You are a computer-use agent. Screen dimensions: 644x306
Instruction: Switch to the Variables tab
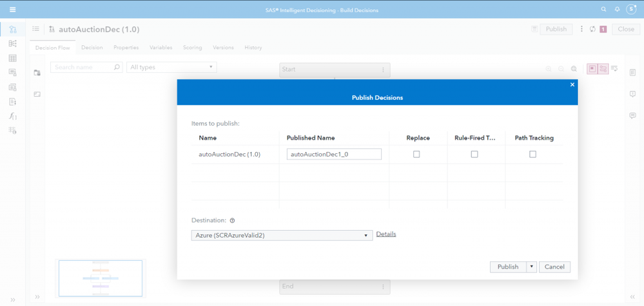point(161,48)
